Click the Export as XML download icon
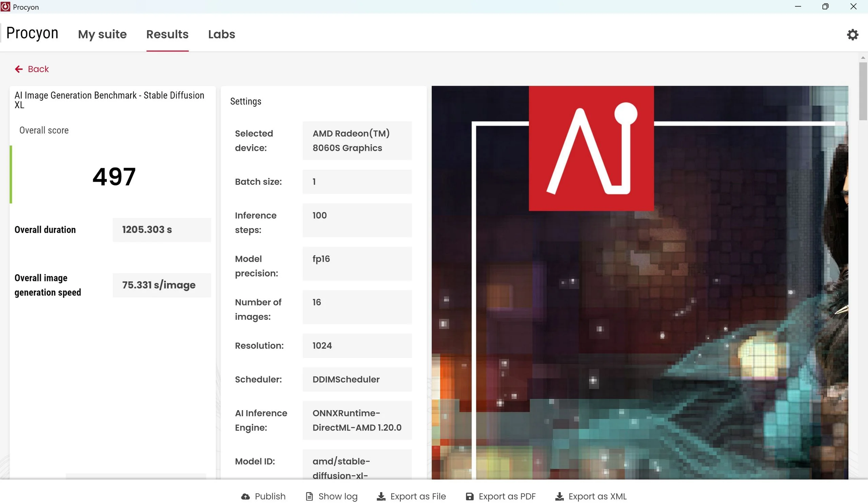This screenshot has width=868, height=503. (x=559, y=496)
